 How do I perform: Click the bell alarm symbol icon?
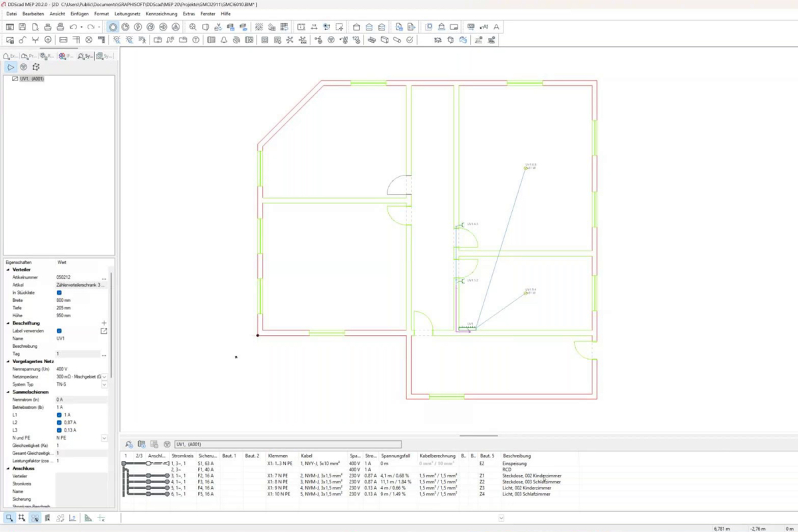pos(224,40)
